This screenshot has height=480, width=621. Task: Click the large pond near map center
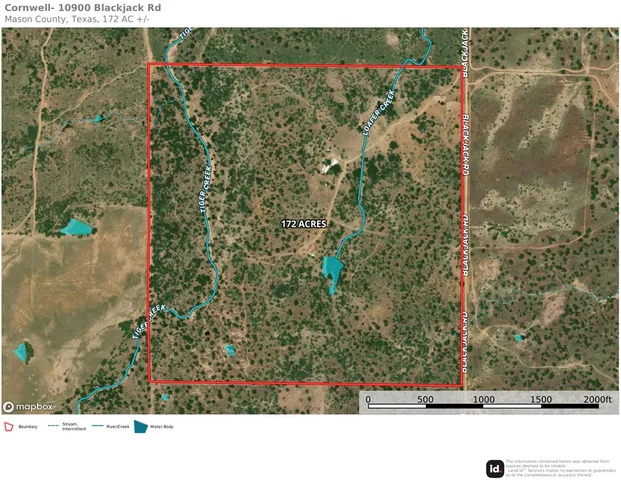[333, 272]
